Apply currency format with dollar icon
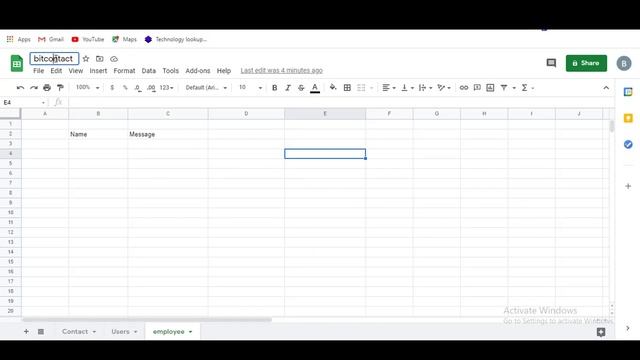Screen dimensions: 640x360 point(112,88)
